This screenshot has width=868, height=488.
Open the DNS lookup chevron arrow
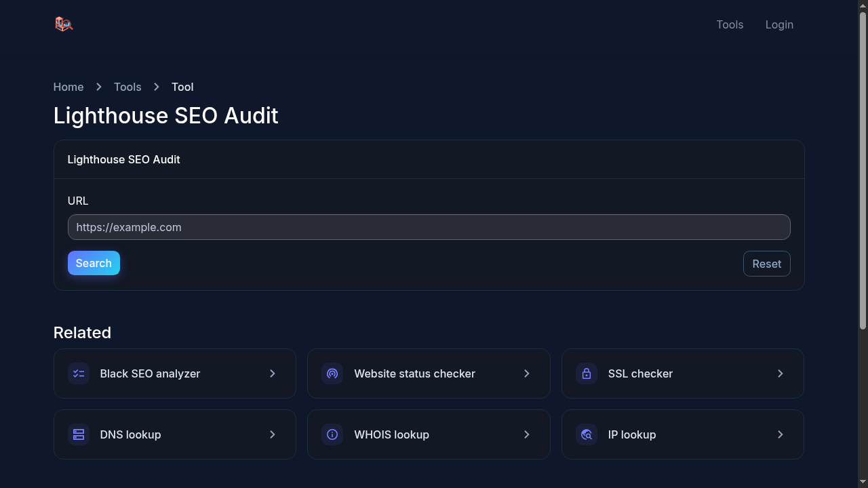coord(273,434)
